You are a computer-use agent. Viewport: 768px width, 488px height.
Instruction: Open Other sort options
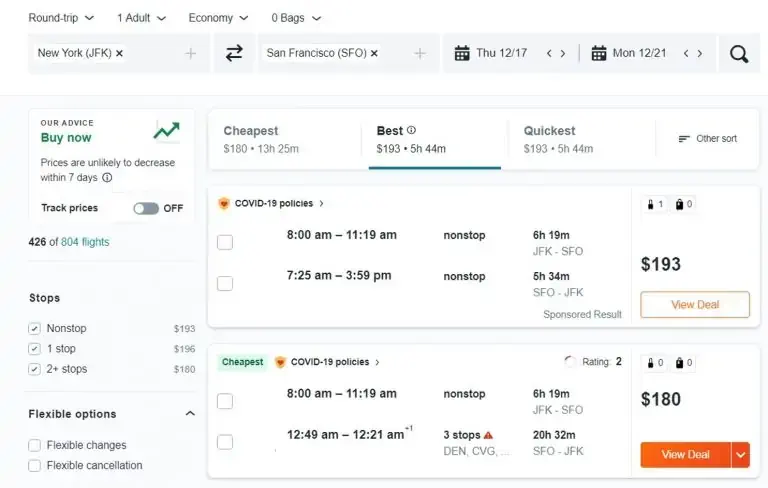click(x=708, y=139)
